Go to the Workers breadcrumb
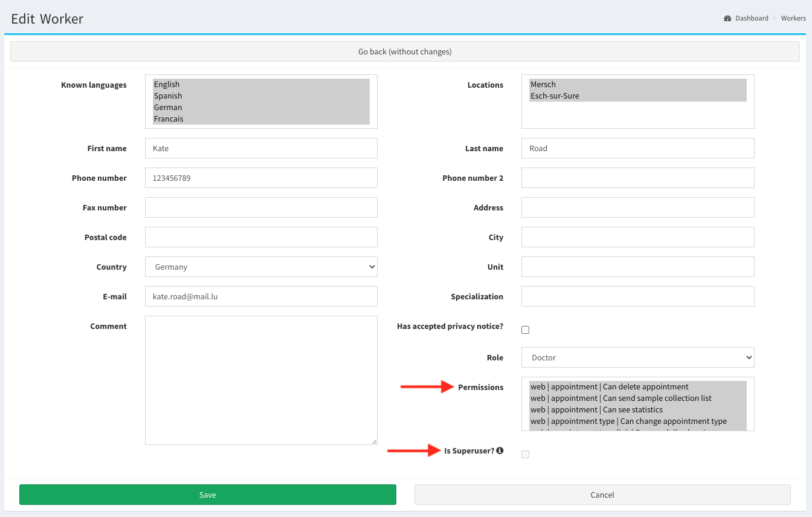Image resolution: width=812 pixels, height=517 pixels. pos(793,18)
